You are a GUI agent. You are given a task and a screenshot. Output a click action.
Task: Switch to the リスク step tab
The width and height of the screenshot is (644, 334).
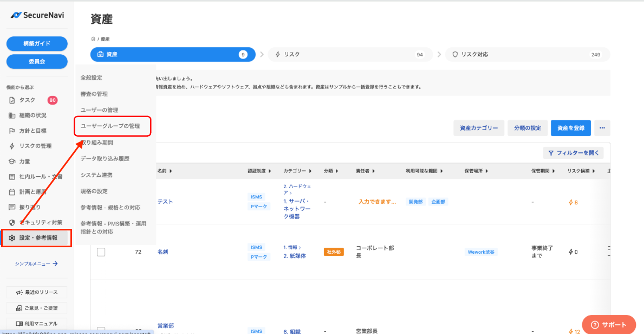point(350,54)
